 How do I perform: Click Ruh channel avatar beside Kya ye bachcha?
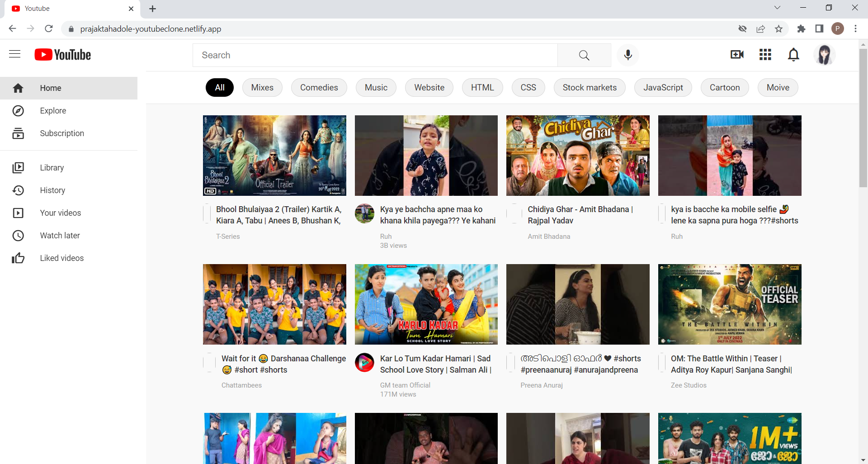click(x=364, y=213)
